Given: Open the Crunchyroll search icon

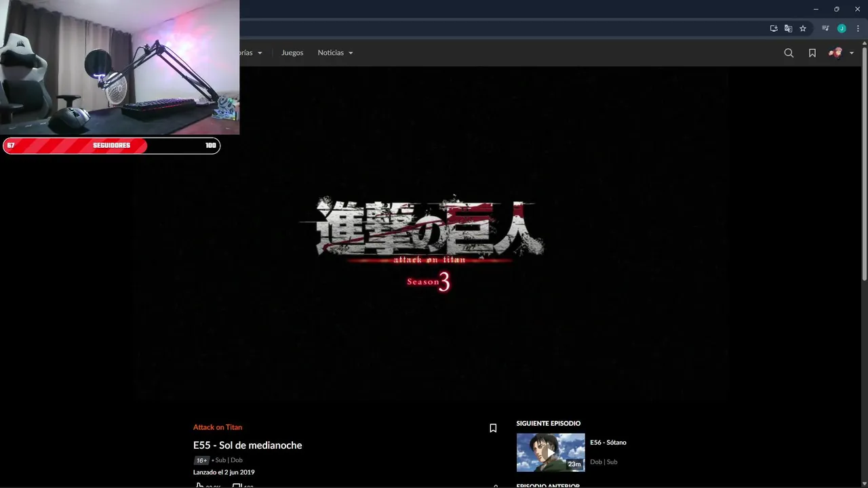Looking at the screenshot, I should 789,53.
